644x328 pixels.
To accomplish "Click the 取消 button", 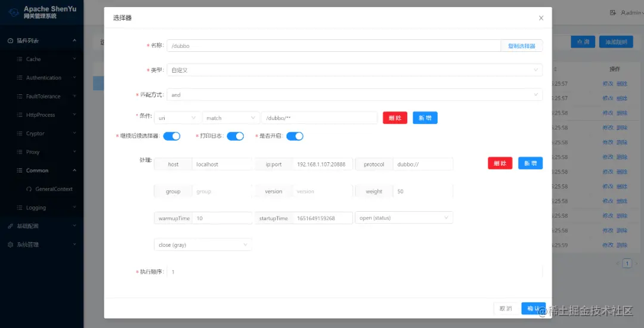I will (x=506, y=308).
